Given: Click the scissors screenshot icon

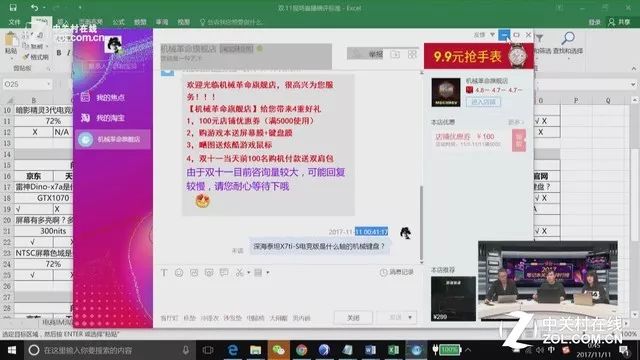Looking at the screenshot, I should [239, 273].
